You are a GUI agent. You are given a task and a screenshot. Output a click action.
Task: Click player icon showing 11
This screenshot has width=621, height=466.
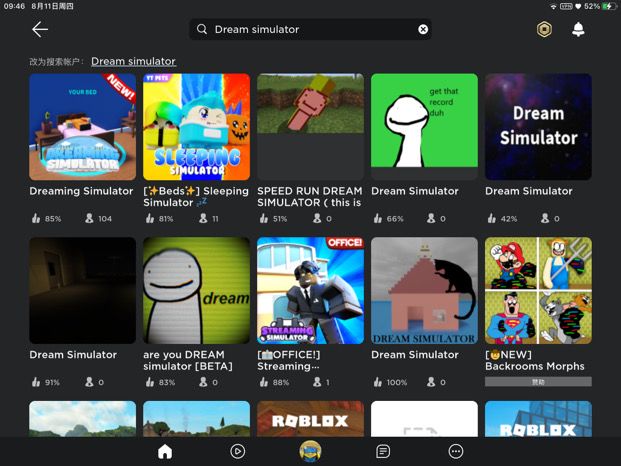203,218
